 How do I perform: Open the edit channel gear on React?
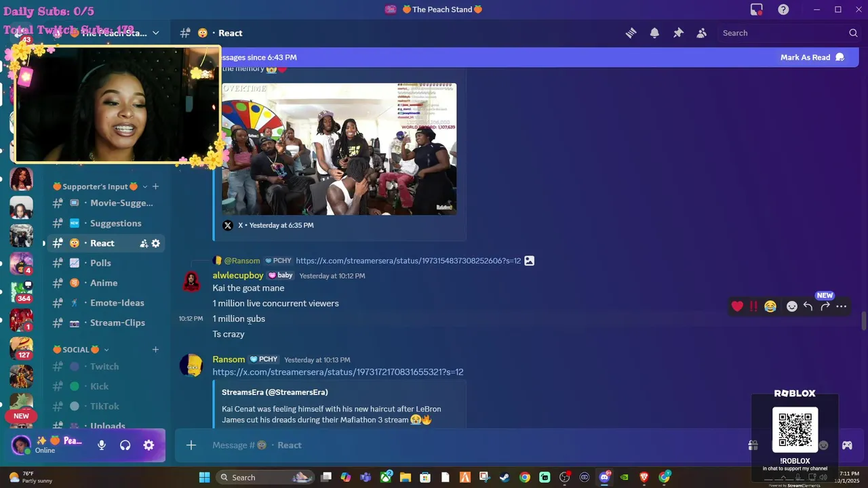pos(155,243)
